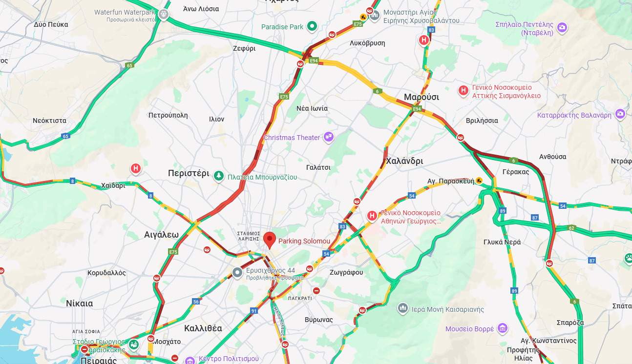Open the Μοναστήρι Αγίας Ειρήνης Χρυσοβαλάντου marker

[x=375, y=15]
